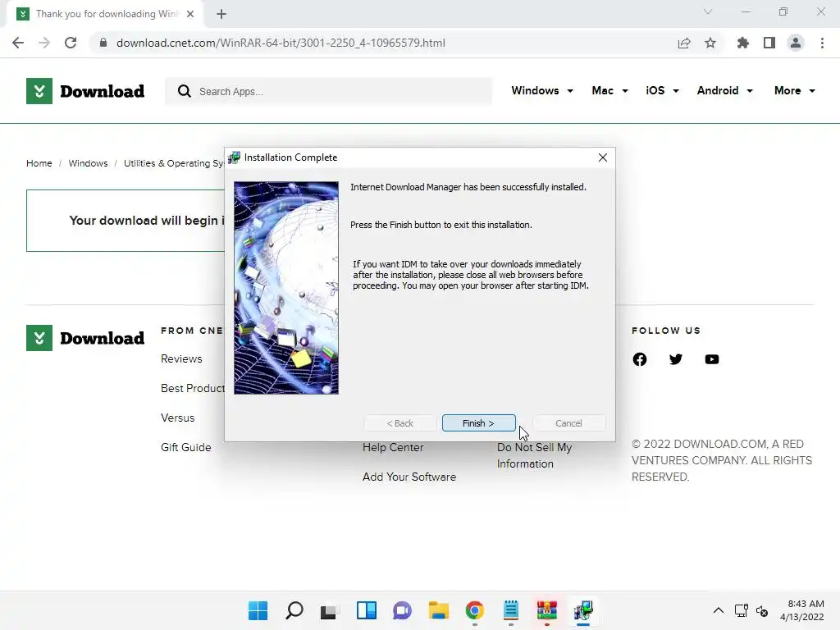Open the Reviews footer link
This screenshot has height=630, width=840.
click(181, 359)
